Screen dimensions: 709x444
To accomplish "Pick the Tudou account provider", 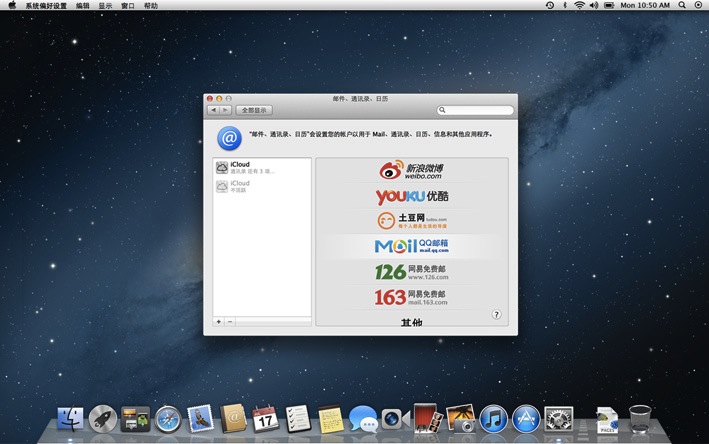I will pos(411,221).
